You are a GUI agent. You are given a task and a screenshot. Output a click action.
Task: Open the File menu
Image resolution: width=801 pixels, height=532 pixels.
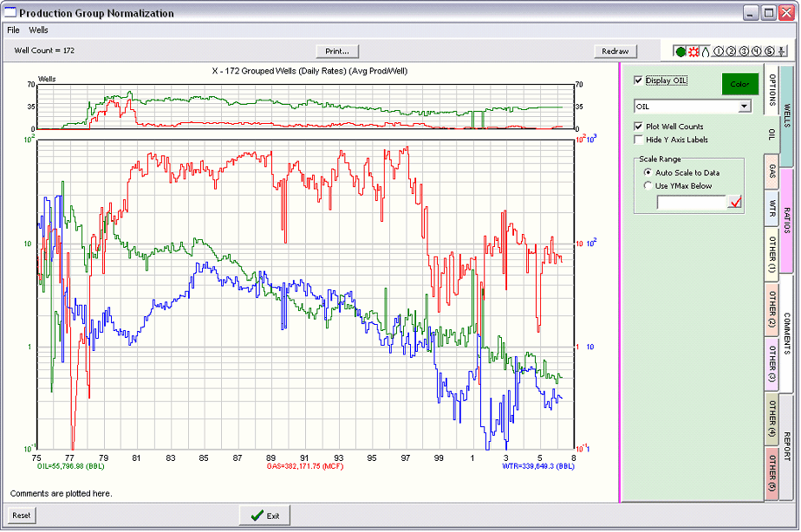click(13, 30)
